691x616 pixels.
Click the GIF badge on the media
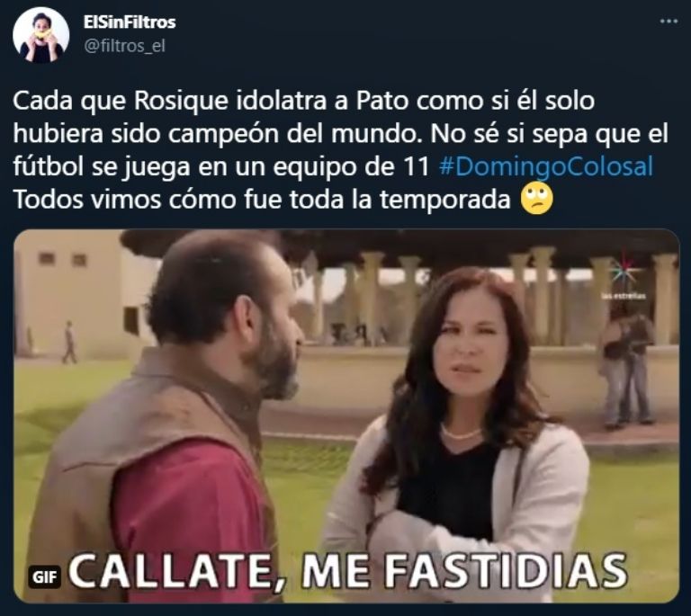[45, 576]
